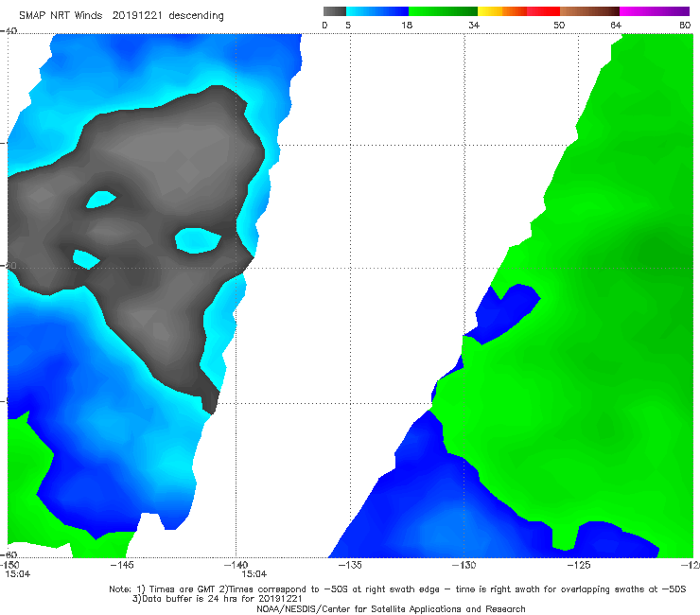Click the '64' label under the color bar

click(616, 26)
